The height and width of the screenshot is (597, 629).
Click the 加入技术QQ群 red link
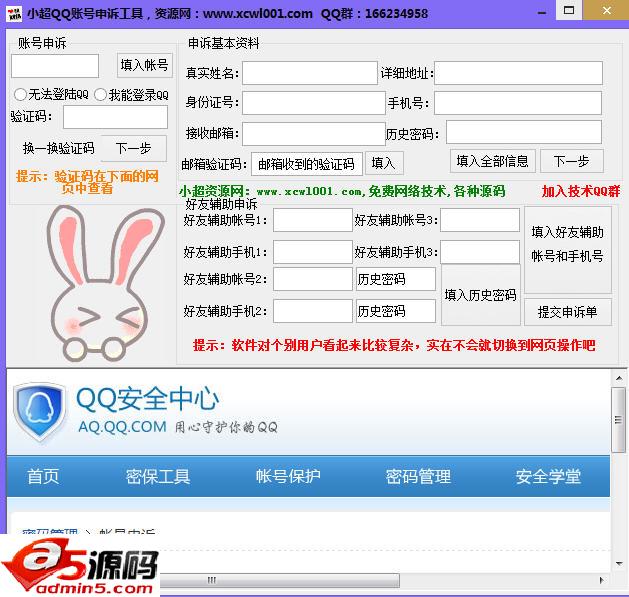click(580, 191)
